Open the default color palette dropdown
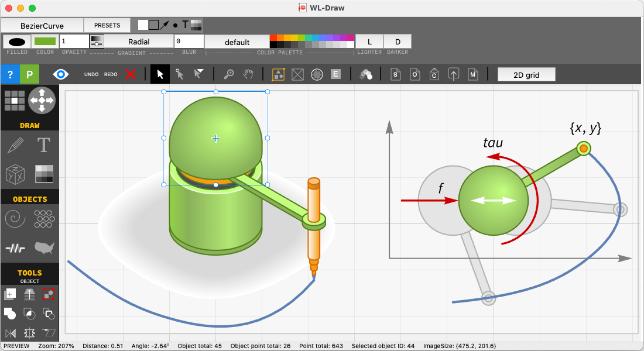The width and height of the screenshot is (644, 351). (x=237, y=42)
